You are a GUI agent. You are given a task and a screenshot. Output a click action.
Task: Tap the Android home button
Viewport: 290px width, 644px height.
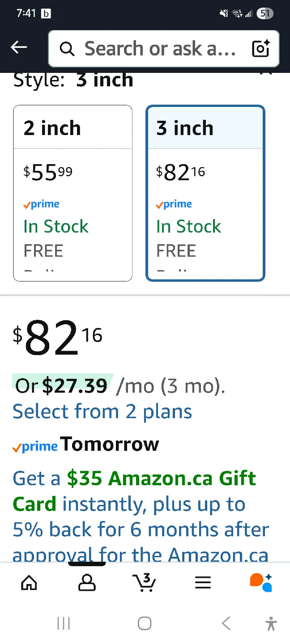[145, 623]
